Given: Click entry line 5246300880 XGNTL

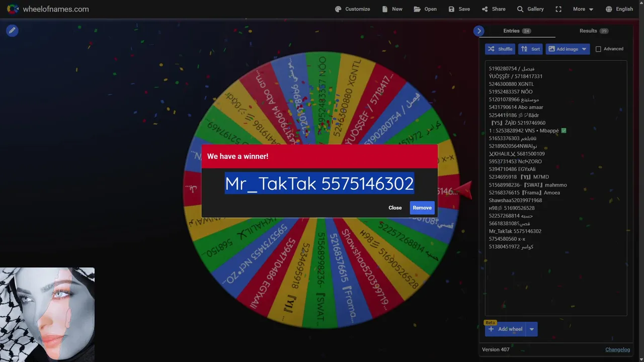Looking at the screenshot, I should (x=511, y=84).
